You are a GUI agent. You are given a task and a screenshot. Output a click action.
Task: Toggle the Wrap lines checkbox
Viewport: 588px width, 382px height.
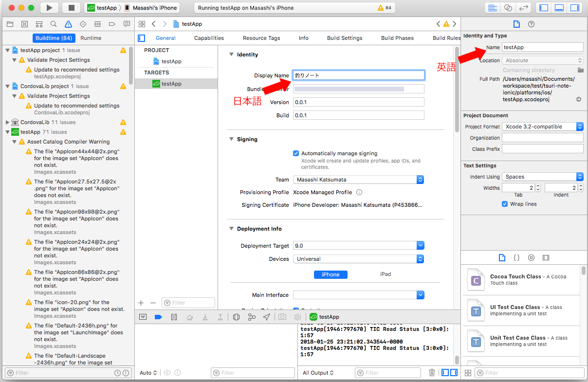pos(505,204)
